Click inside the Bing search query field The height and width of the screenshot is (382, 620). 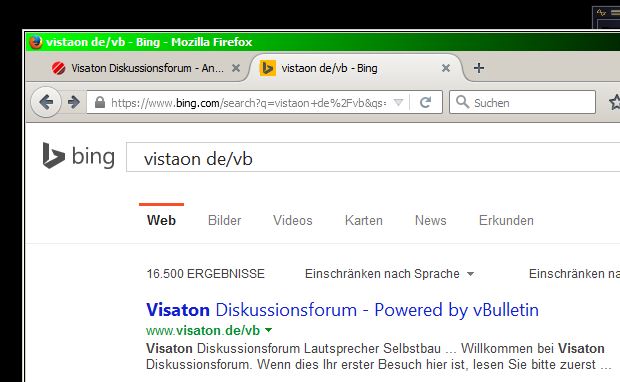tap(373, 158)
